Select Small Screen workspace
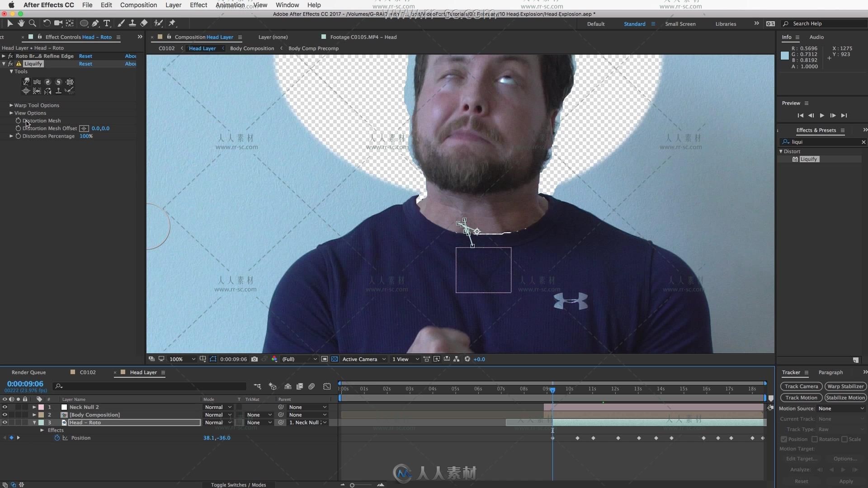Viewport: 868px width, 488px height. click(x=680, y=24)
